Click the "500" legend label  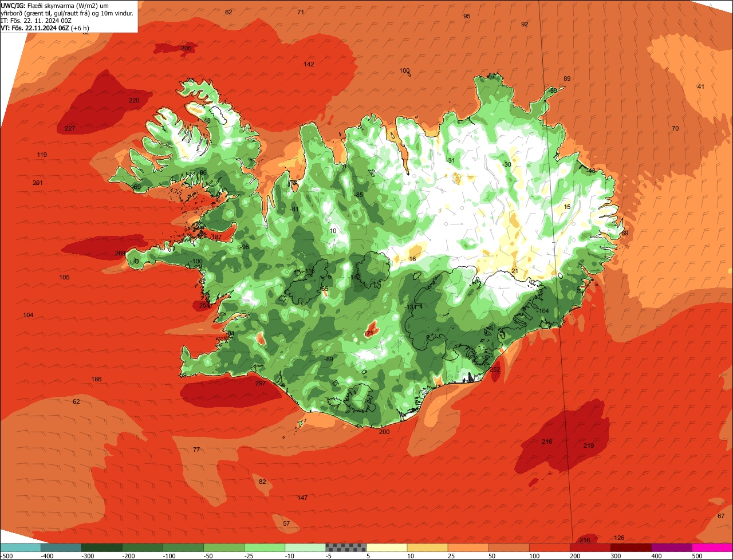coord(697,556)
